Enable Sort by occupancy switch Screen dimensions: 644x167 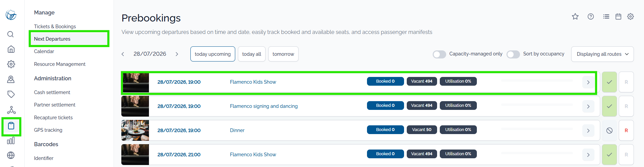513,54
